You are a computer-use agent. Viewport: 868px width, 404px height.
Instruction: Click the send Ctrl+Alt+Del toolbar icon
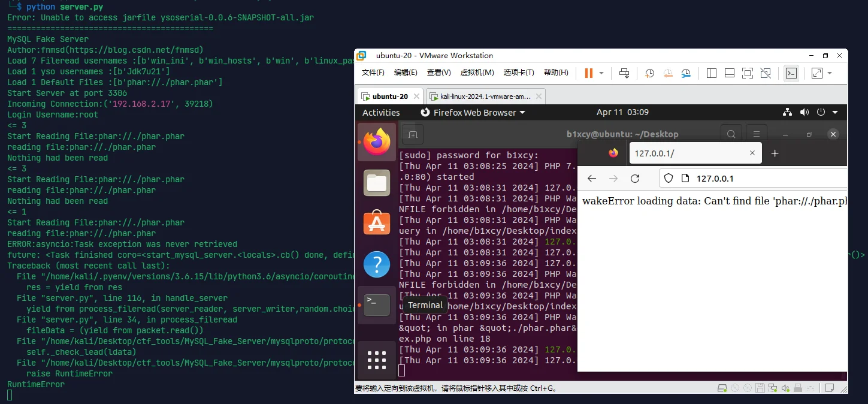[624, 73]
